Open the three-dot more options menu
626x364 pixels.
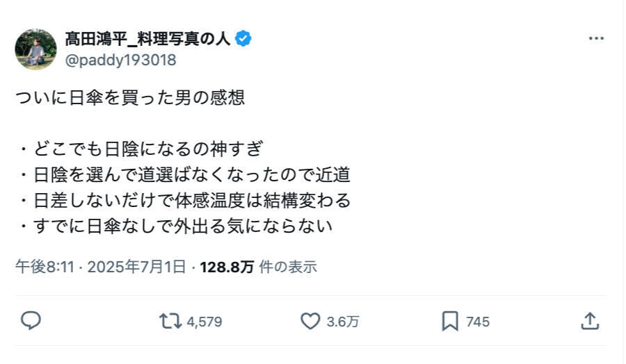pos(596,39)
